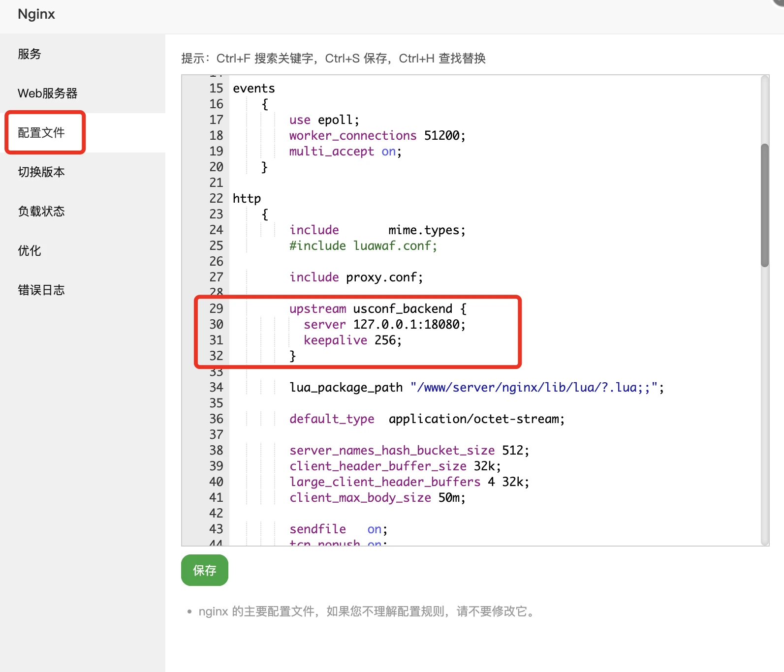Click the Nginx window title
This screenshot has width=784, height=672.
tap(36, 14)
